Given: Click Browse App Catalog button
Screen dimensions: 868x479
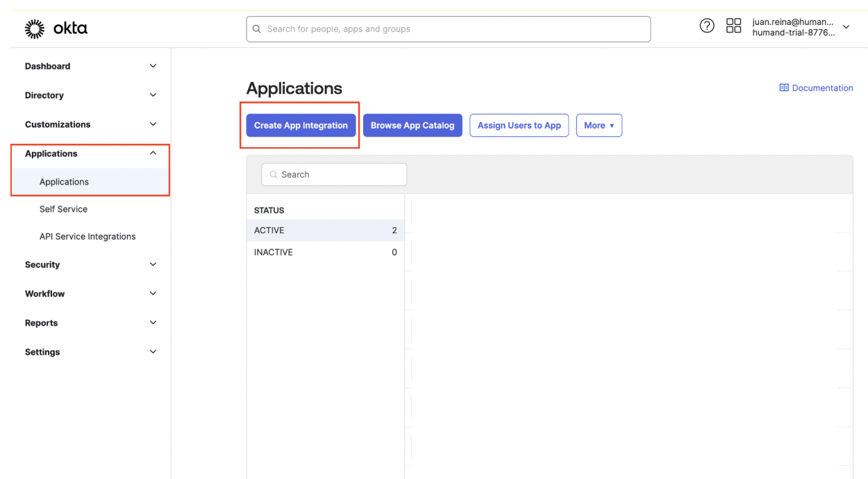Looking at the screenshot, I should 412,126.
